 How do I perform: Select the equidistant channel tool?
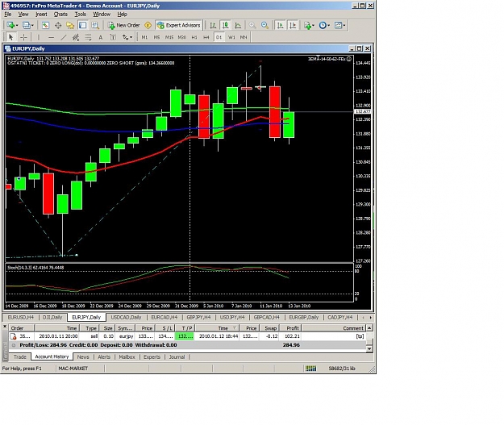(76, 37)
